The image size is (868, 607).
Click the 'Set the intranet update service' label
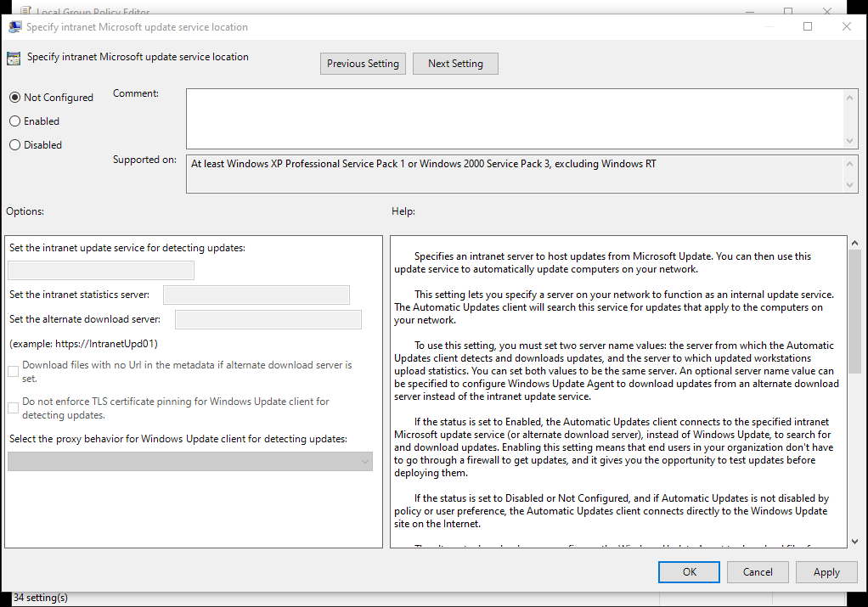[x=127, y=248]
